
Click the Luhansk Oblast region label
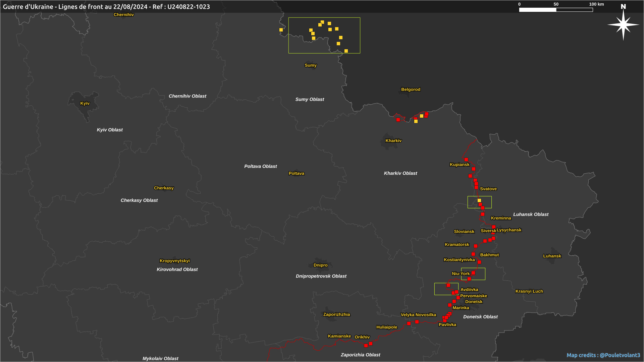pos(531,214)
